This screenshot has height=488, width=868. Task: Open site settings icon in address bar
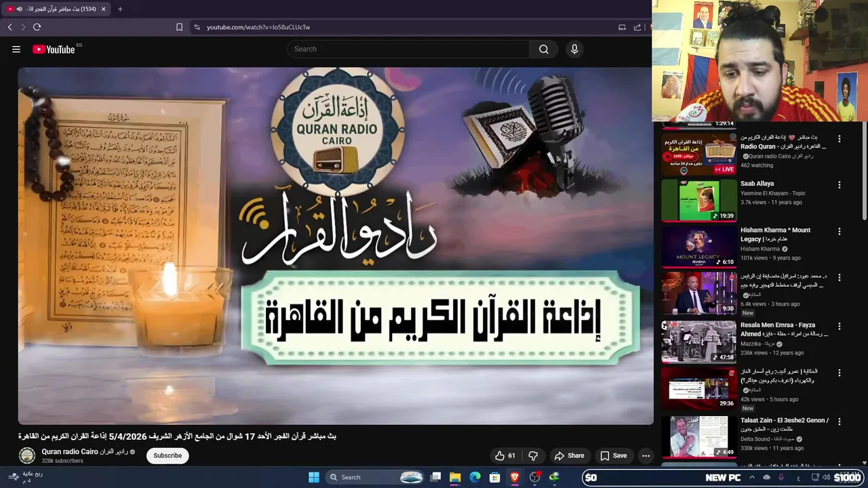click(197, 27)
